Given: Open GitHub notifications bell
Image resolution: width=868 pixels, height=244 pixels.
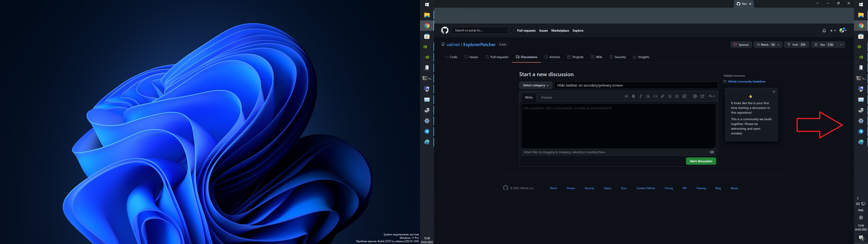Looking at the screenshot, I should [x=824, y=31].
